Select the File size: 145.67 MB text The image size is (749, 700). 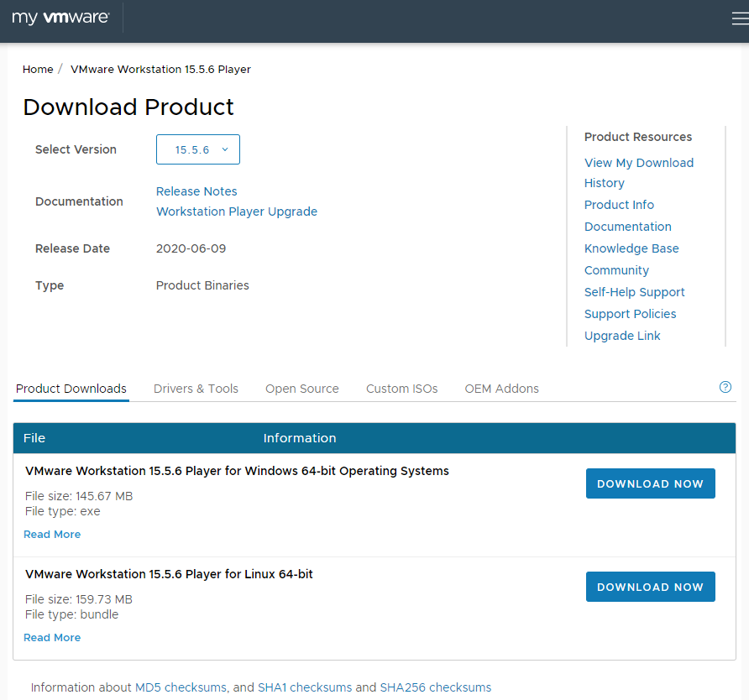(x=79, y=496)
